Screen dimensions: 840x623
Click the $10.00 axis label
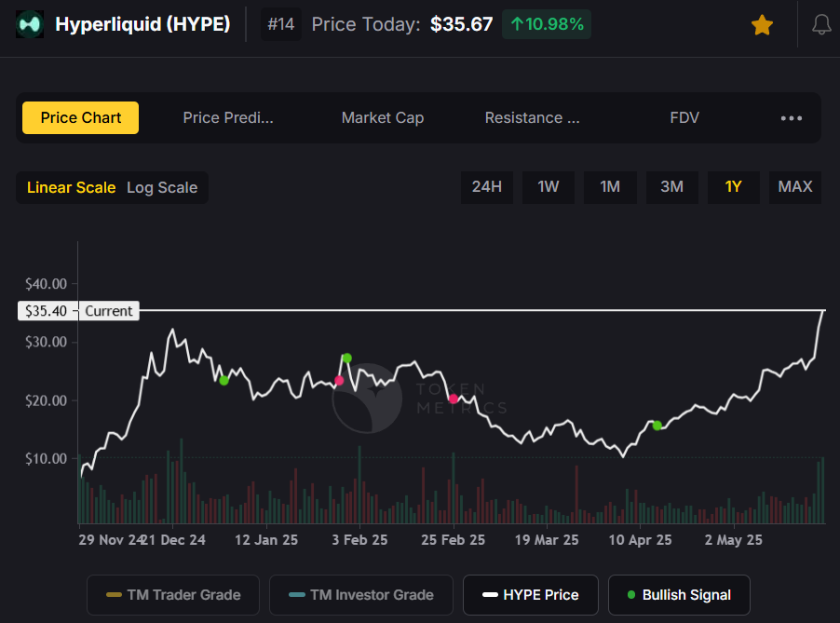[x=46, y=458]
